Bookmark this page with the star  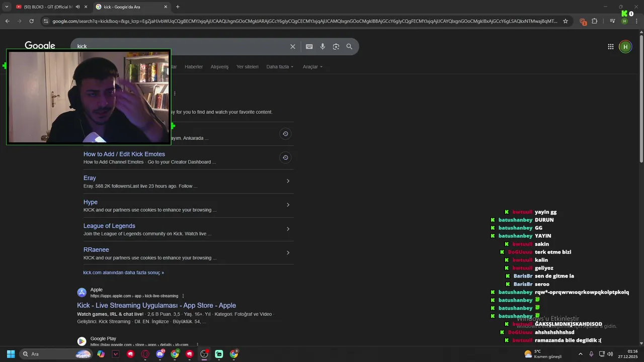566,21
